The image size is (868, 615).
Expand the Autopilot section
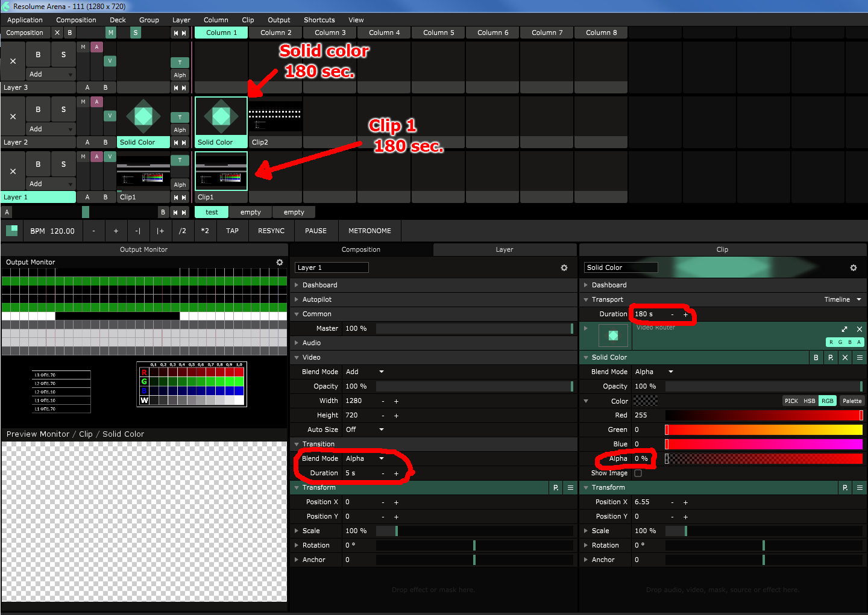[316, 299]
